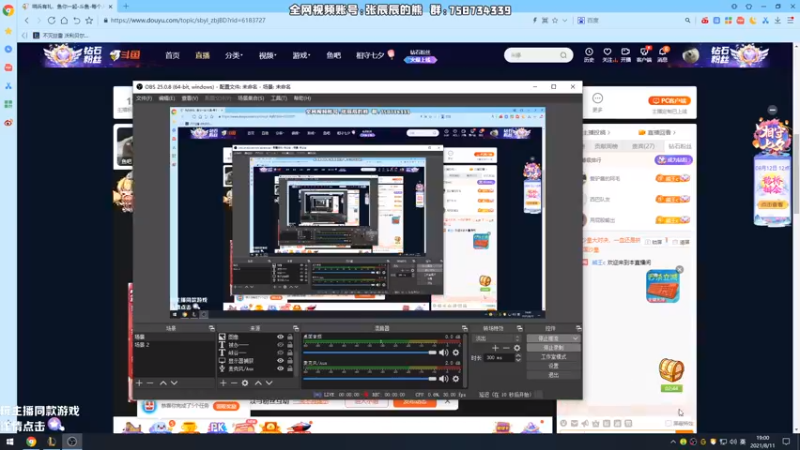
Task: Mute the desktop audio speaker icon
Action: tap(443, 353)
